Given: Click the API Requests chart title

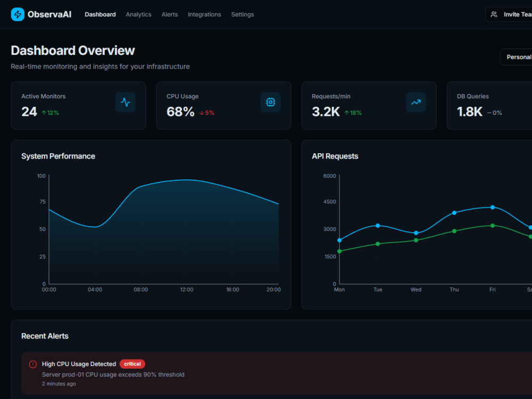Looking at the screenshot, I should [x=335, y=156].
